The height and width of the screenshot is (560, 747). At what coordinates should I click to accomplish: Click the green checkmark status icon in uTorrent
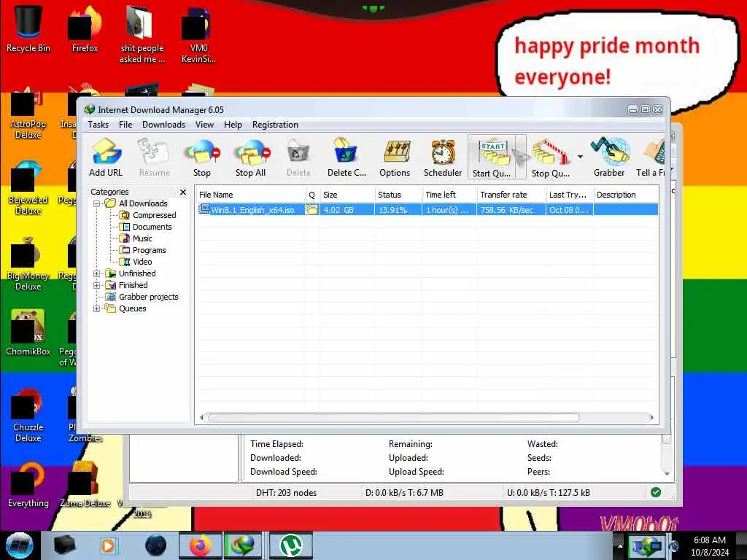coord(656,492)
